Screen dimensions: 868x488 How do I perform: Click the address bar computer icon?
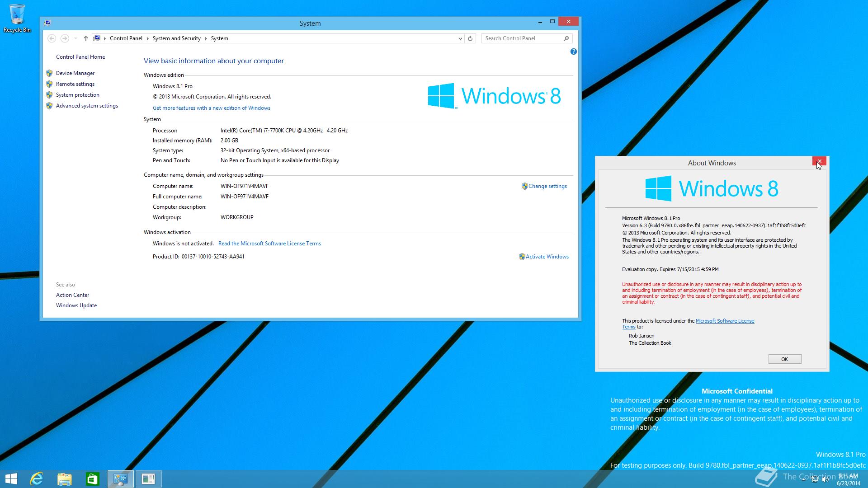point(97,38)
